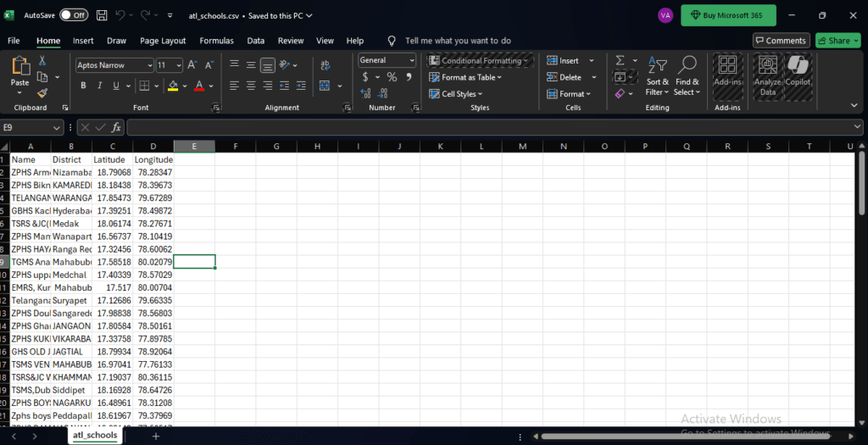Click the Clear eraser icon

(620, 93)
